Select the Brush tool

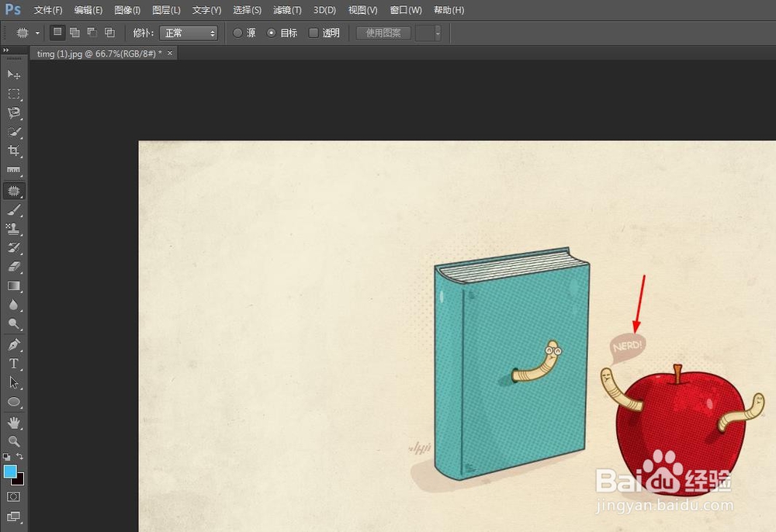(x=14, y=210)
